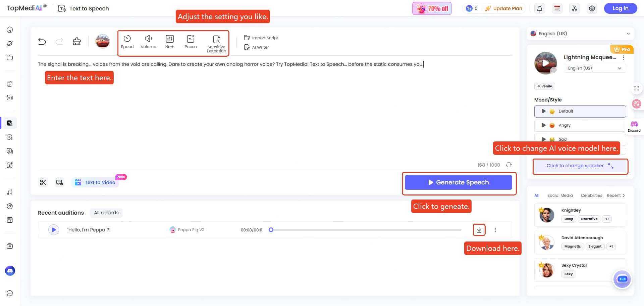
Task: Switch to the Celebrities tab
Action: pos(591,195)
